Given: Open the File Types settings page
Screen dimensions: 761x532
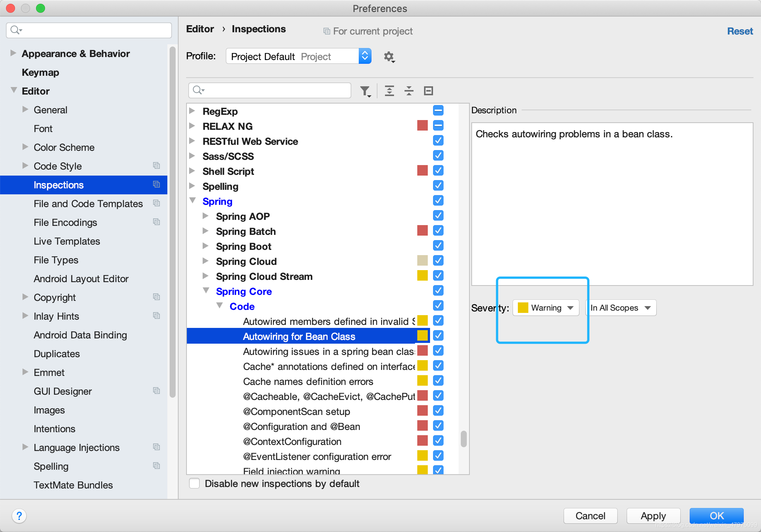Looking at the screenshot, I should click(56, 260).
